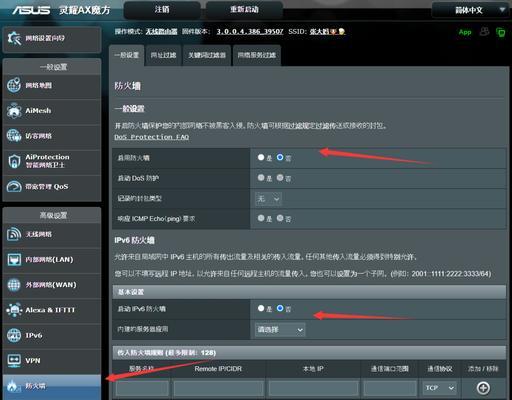Open 访客网络 guest network icon
Image resolution: width=512 pixels, height=400 pixels.
tap(14, 136)
